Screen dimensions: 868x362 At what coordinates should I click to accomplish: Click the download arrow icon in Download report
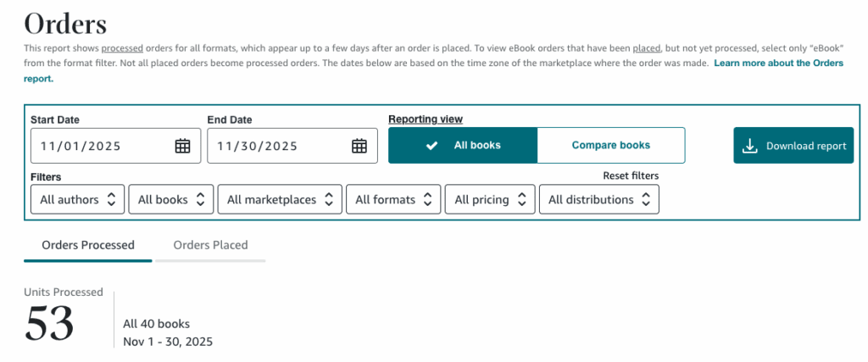click(749, 146)
